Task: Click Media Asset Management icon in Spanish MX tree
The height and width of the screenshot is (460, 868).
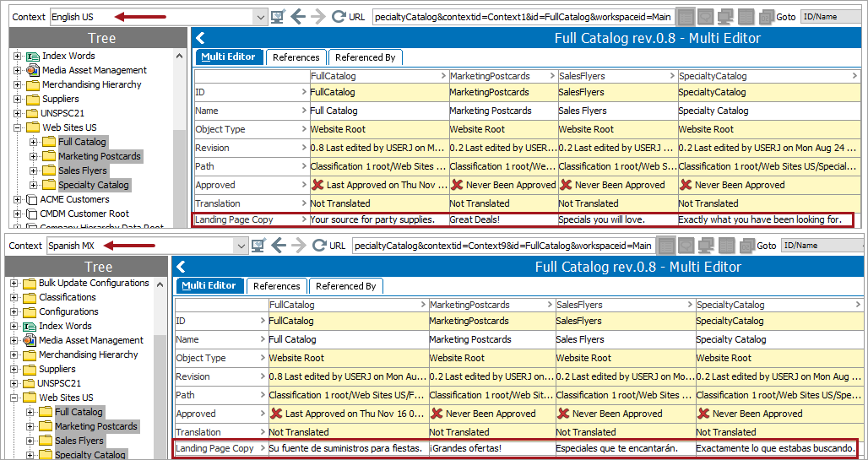Action: 30,340
